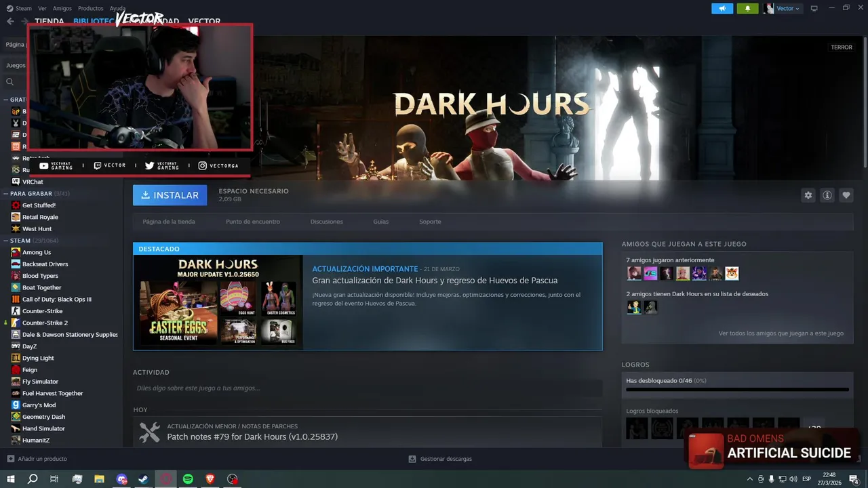Select Backseat Drivers in the library
Screen dimensions: 868x488
coord(45,264)
